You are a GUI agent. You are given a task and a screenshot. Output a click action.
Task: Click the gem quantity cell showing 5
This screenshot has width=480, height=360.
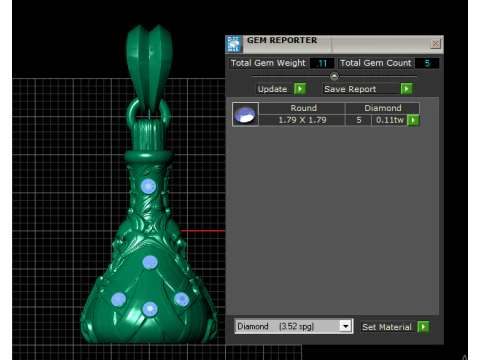358,120
